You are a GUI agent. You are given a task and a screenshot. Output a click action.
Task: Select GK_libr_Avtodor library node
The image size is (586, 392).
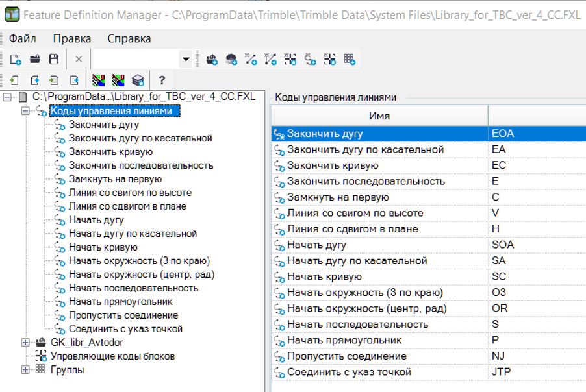click(86, 342)
